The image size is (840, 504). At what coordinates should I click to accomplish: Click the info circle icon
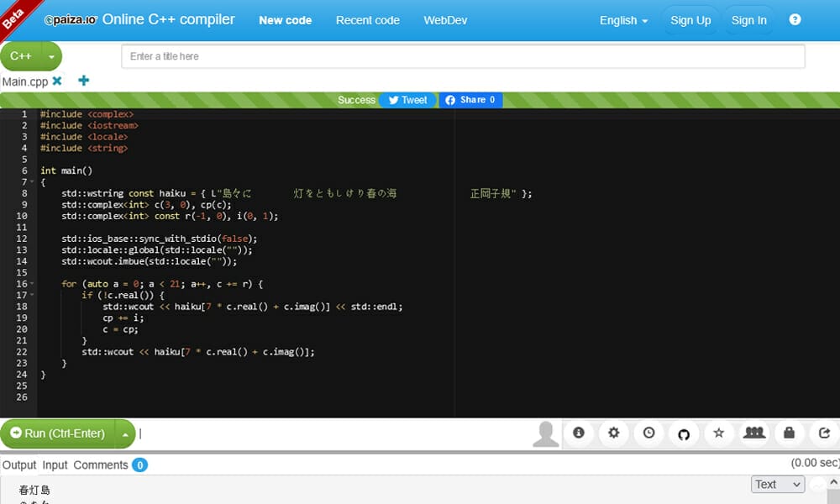579,433
